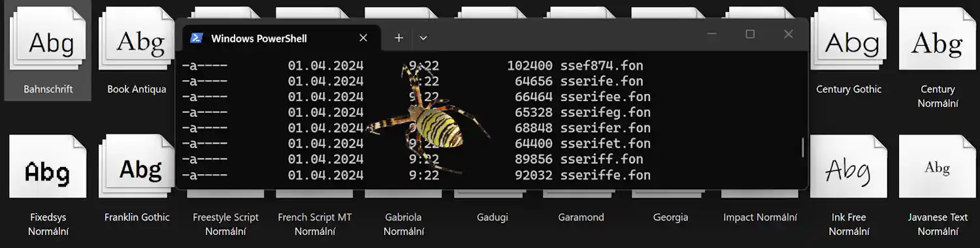Open the Javanese Text Normální font icon
Image resolution: width=980 pixels, height=248 pixels.
(x=938, y=166)
